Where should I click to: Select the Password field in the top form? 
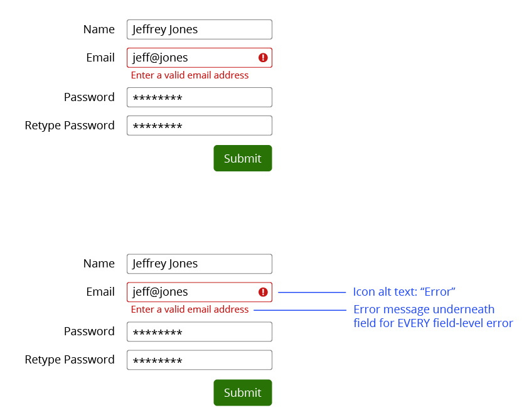pos(200,97)
